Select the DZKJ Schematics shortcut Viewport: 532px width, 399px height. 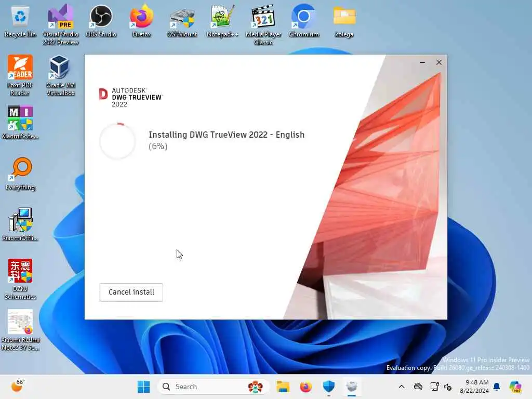[x=20, y=279]
